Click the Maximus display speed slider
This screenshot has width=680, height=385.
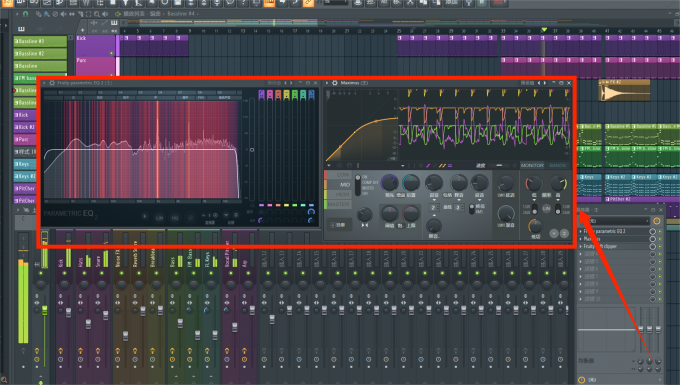click(x=499, y=165)
